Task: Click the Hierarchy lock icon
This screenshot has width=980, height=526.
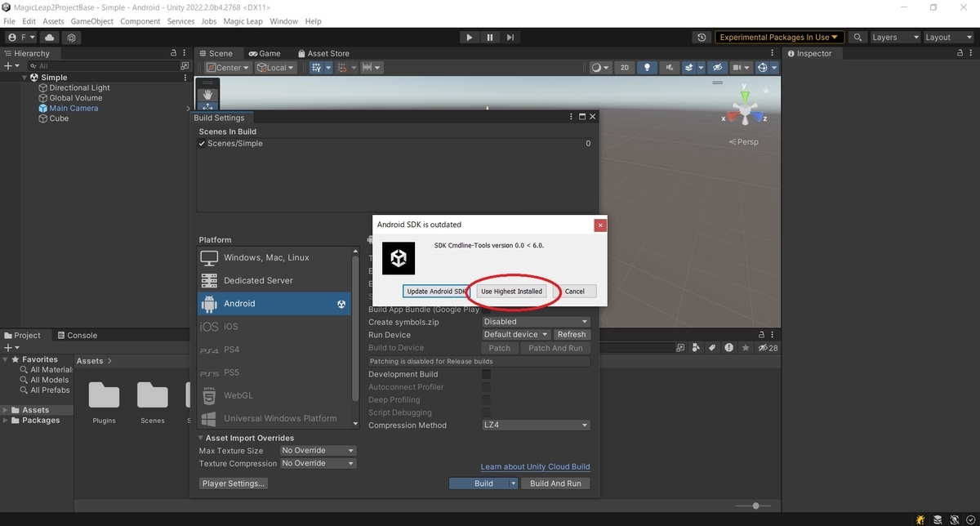Action: (x=173, y=53)
